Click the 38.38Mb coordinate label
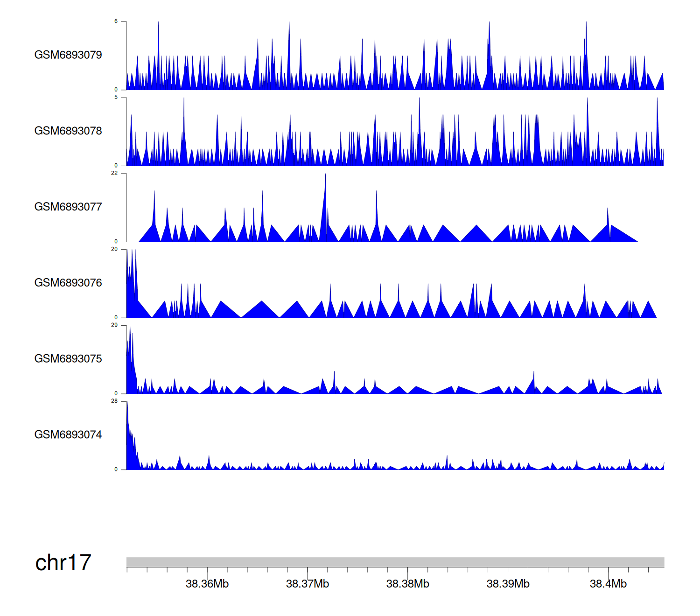This screenshot has width=700, height=616. [408, 584]
